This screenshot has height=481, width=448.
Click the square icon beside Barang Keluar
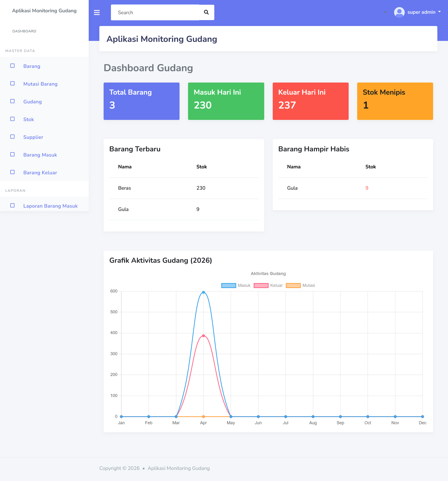click(12, 172)
